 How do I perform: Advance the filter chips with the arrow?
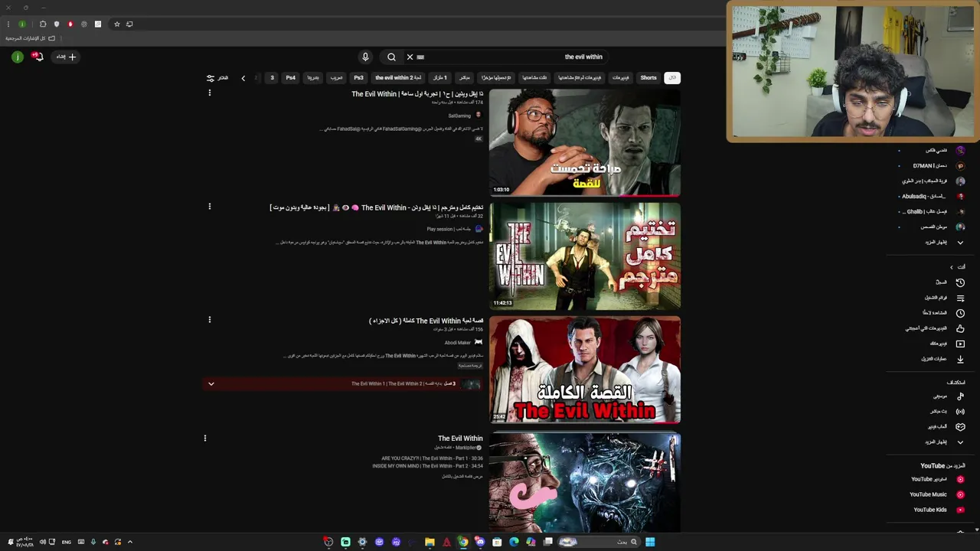pyautogui.click(x=243, y=78)
